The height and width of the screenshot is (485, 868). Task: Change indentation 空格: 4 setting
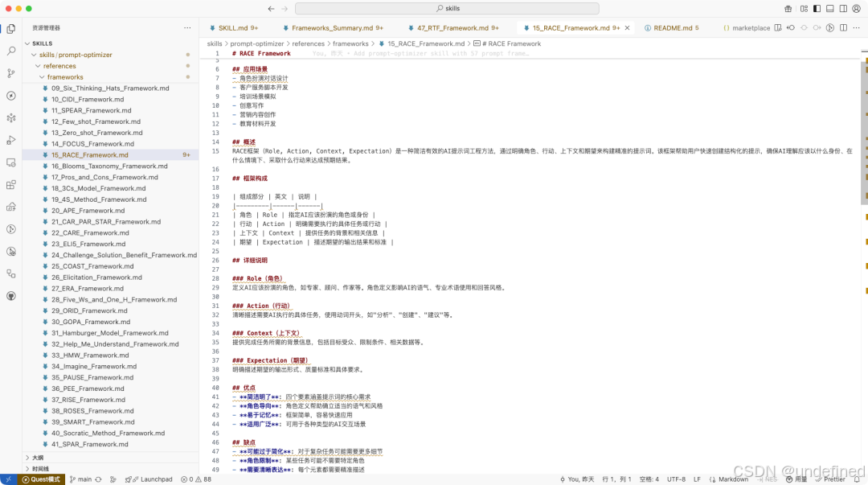(x=649, y=479)
